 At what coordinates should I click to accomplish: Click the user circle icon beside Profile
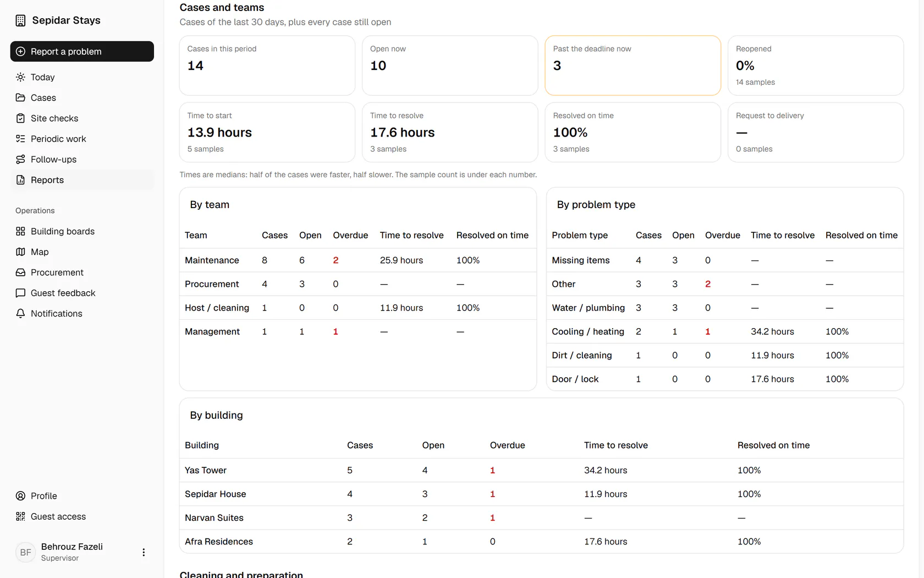(20, 496)
